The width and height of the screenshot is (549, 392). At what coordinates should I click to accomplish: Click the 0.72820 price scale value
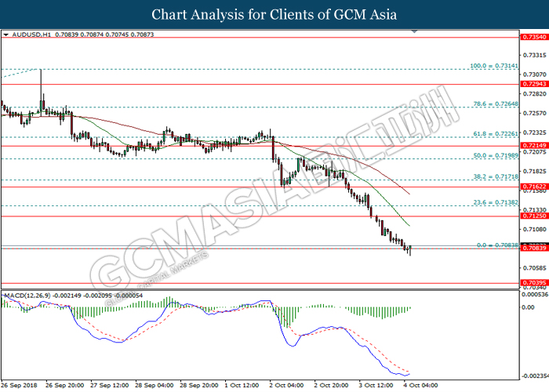click(x=535, y=94)
